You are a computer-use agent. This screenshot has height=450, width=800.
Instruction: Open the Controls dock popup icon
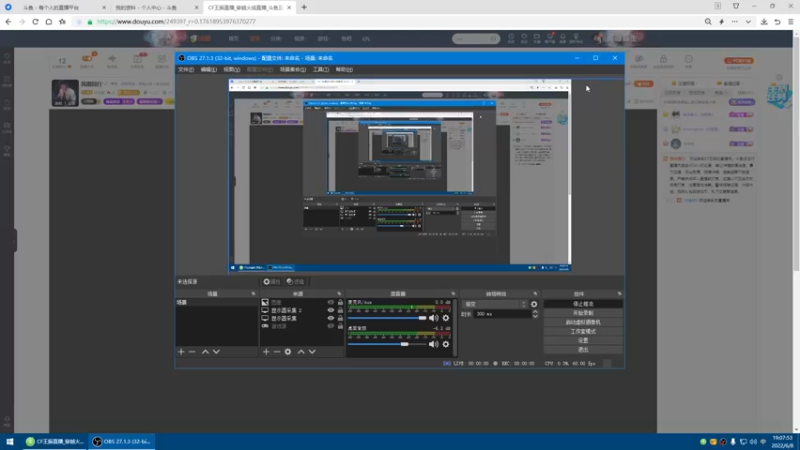coord(619,294)
